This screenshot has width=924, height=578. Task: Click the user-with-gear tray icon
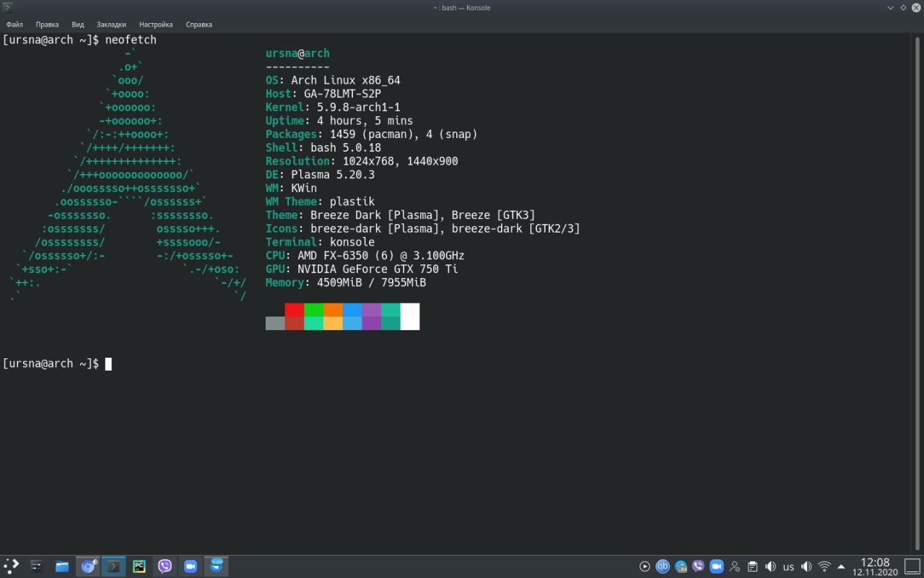734,567
